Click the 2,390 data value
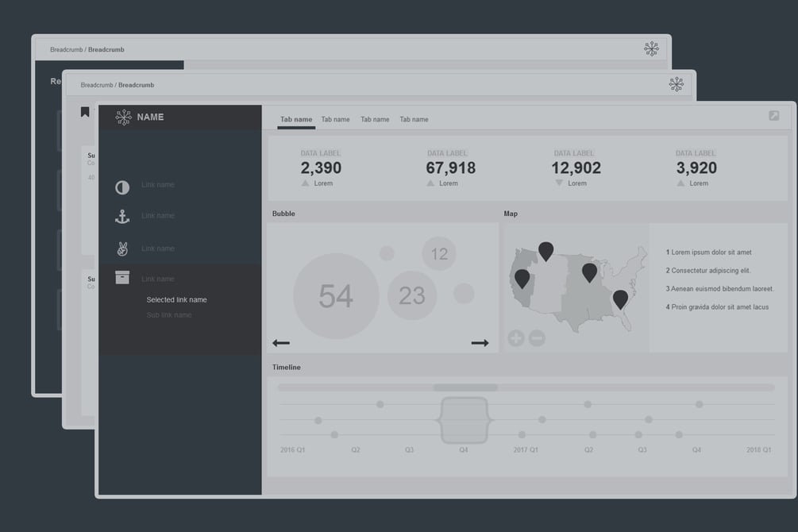This screenshot has width=798, height=532. tap(321, 168)
